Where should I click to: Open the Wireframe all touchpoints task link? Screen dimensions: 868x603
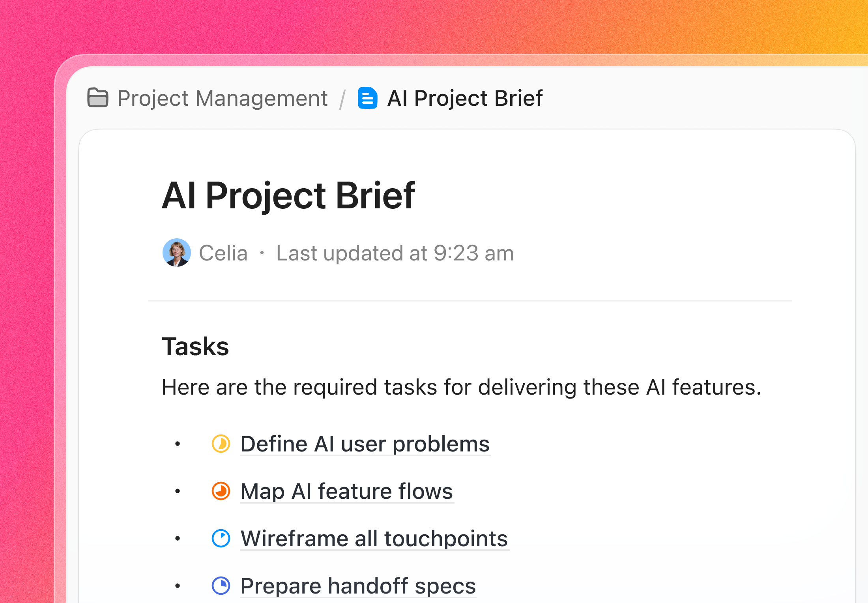pyautogui.click(x=374, y=539)
